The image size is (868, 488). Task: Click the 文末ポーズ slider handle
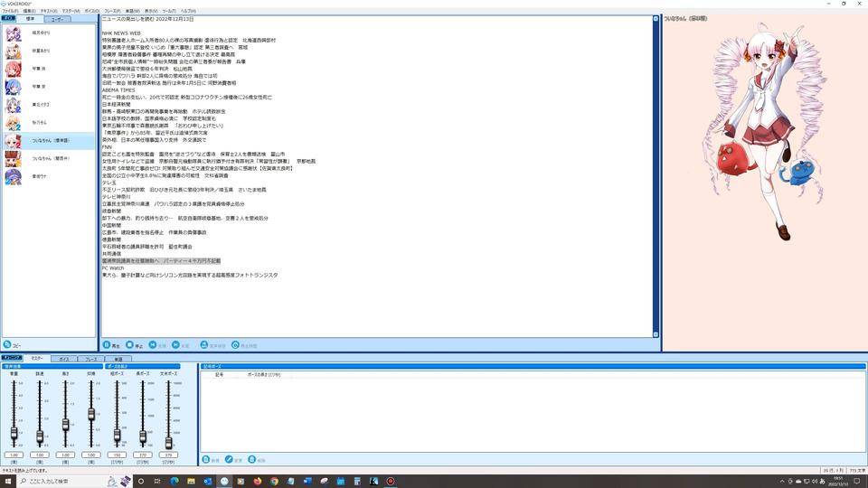pos(168,442)
